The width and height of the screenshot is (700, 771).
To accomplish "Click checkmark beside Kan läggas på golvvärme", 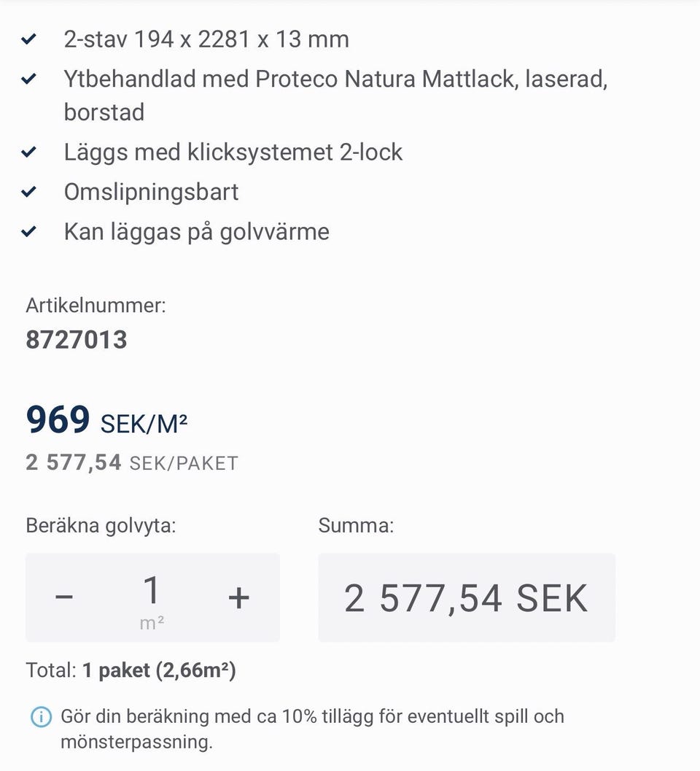I will 29,231.
